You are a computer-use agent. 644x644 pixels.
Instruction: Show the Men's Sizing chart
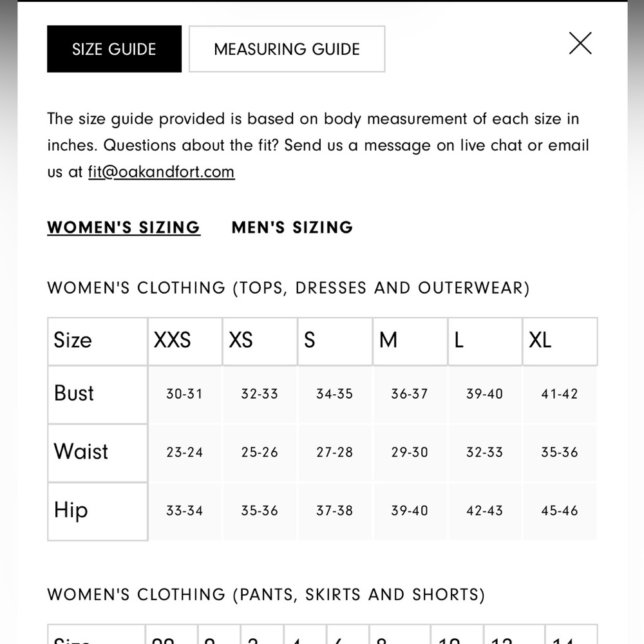pyautogui.click(x=292, y=227)
